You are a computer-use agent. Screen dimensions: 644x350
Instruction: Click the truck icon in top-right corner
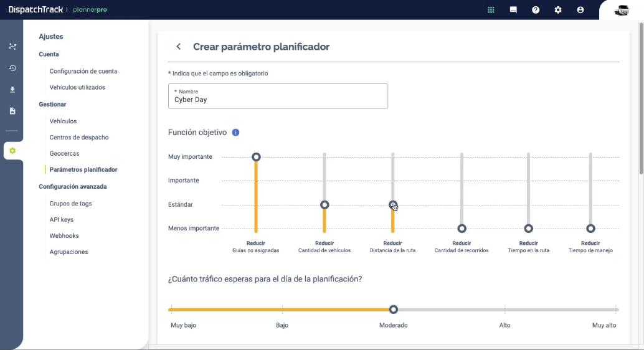click(x=622, y=10)
